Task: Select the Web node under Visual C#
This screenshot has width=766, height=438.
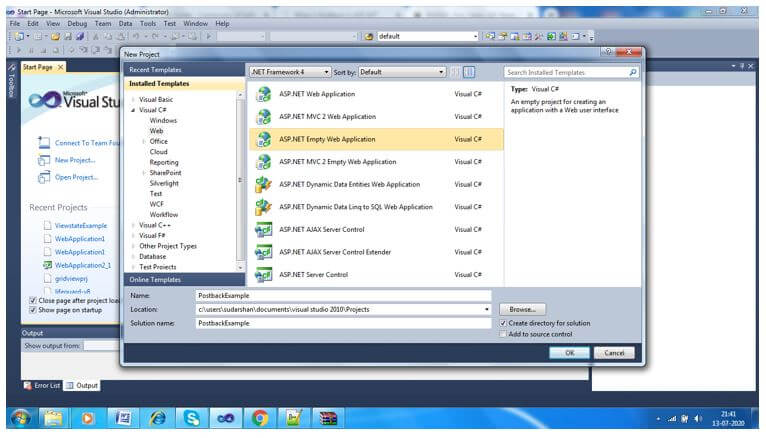Action: click(x=156, y=131)
